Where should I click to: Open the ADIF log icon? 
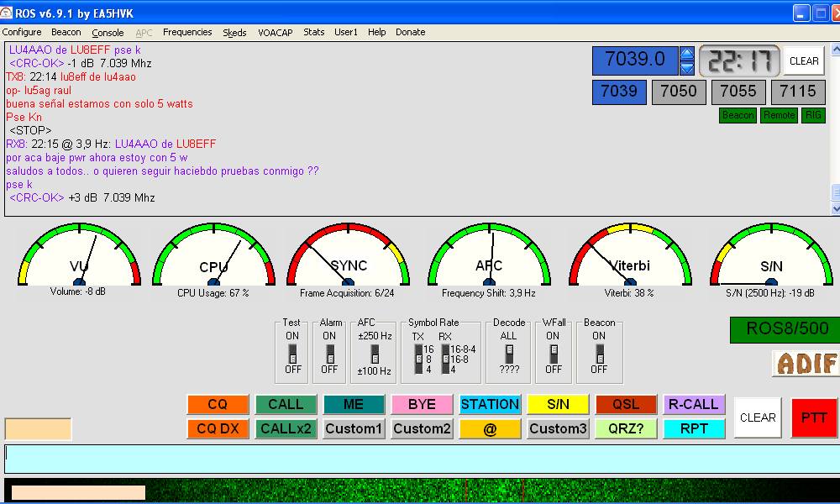806,364
